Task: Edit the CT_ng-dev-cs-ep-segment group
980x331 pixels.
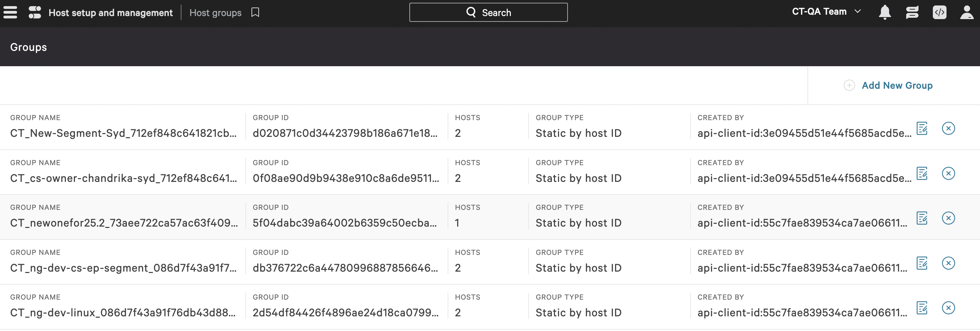Action: (x=922, y=263)
